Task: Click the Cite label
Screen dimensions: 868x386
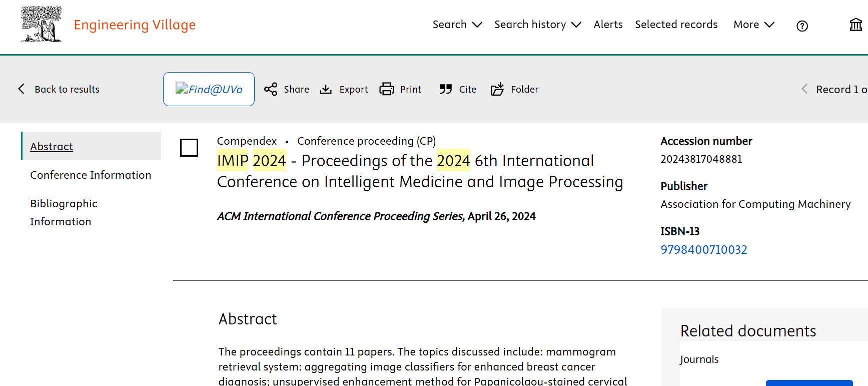Action: click(468, 89)
